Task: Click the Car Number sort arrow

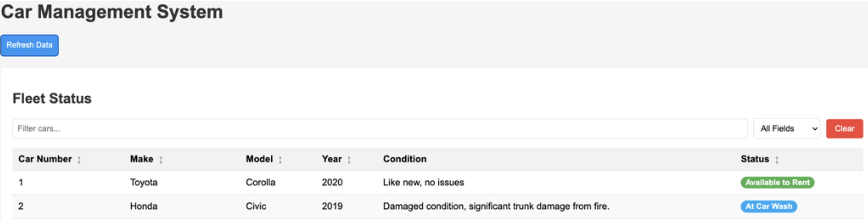Action: 79,159
